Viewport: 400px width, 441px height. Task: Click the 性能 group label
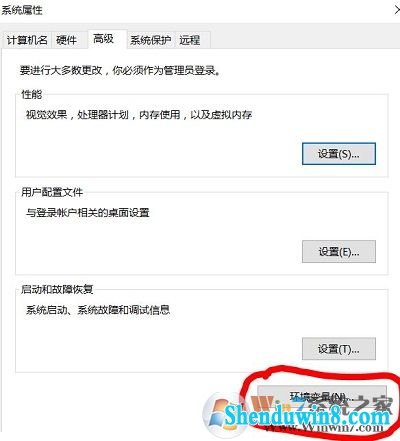[32, 95]
